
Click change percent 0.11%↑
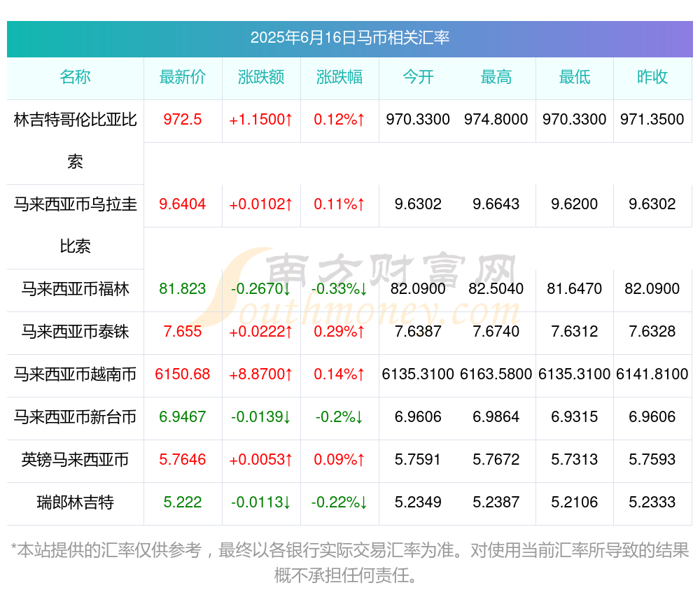[x=339, y=204]
